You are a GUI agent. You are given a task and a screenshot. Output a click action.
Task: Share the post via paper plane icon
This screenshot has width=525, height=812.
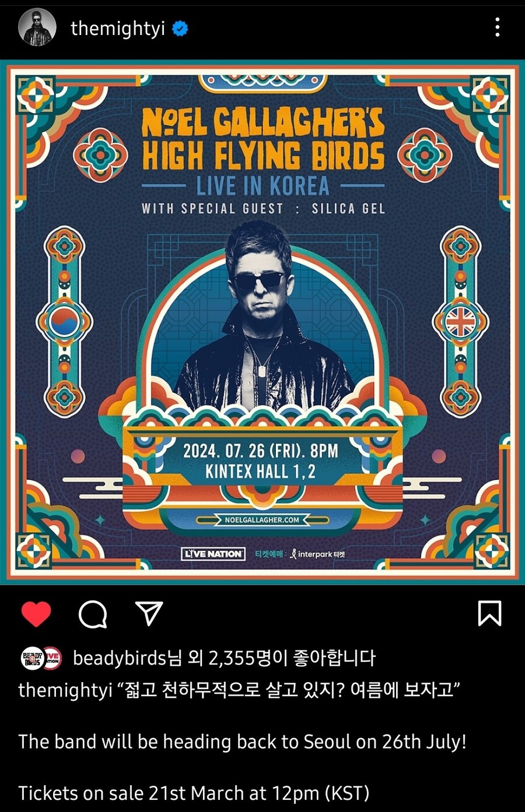tap(149, 613)
